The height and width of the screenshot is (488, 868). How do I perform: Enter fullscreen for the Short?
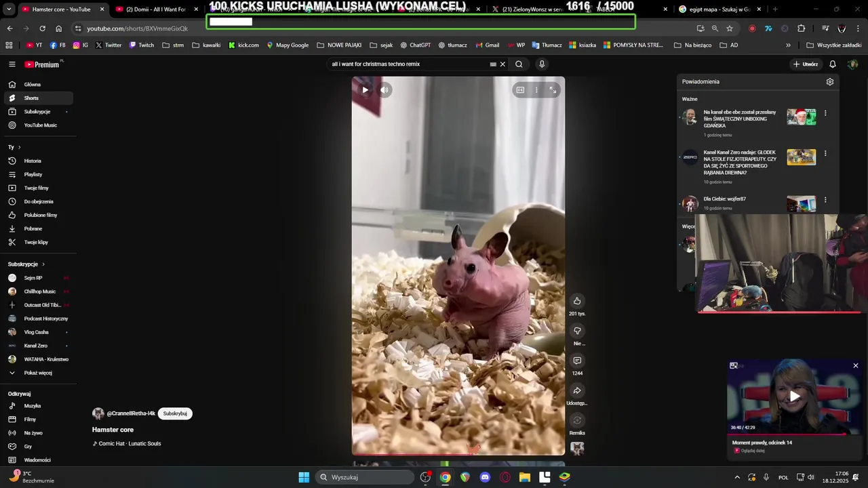click(x=553, y=90)
